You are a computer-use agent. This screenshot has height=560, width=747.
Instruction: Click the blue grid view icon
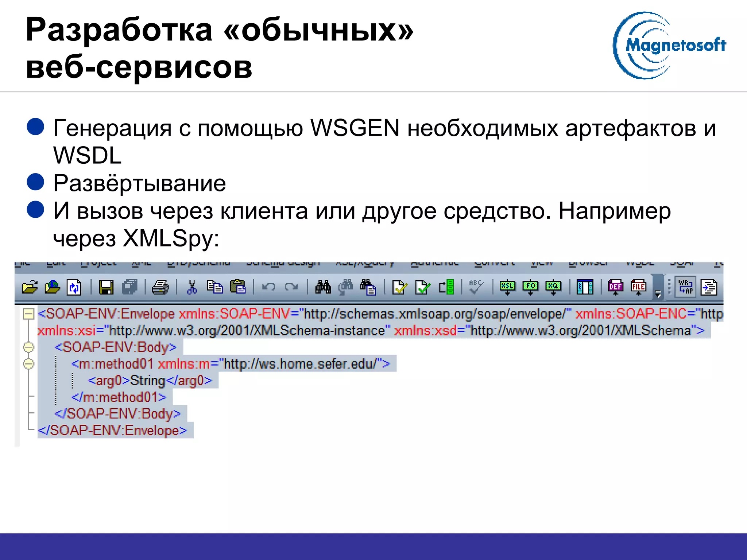click(x=585, y=287)
